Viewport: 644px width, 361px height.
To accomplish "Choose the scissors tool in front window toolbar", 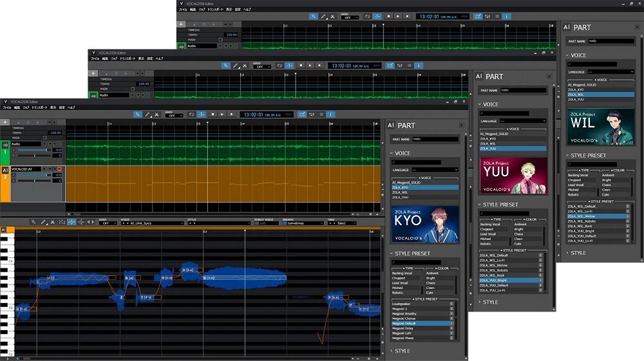I will click(x=156, y=115).
